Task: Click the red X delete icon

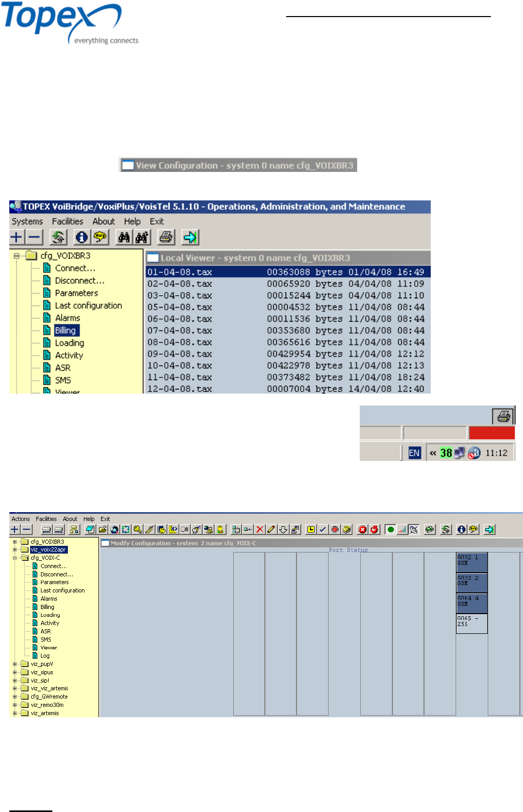Action: click(260, 529)
